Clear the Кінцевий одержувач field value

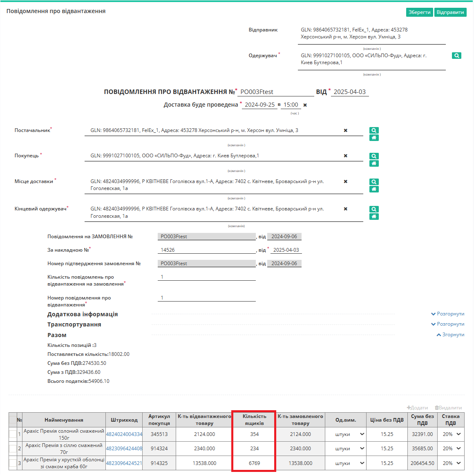pos(345,209)
